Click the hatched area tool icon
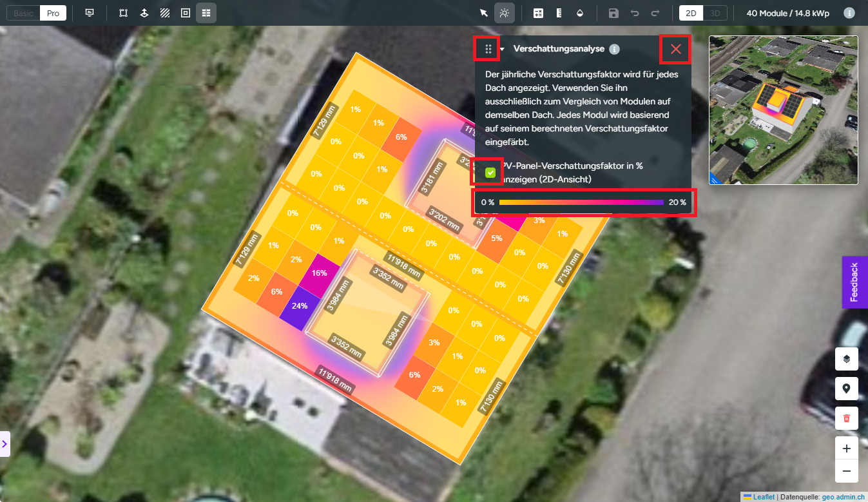The width and height of the screenshot is (868, 502). tap(165, 13)
